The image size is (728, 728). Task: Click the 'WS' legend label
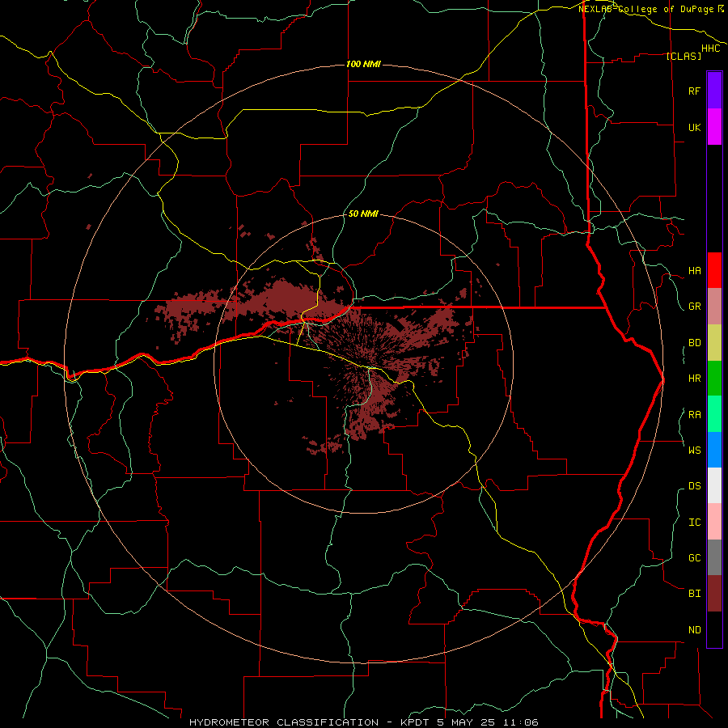(694, 450)
